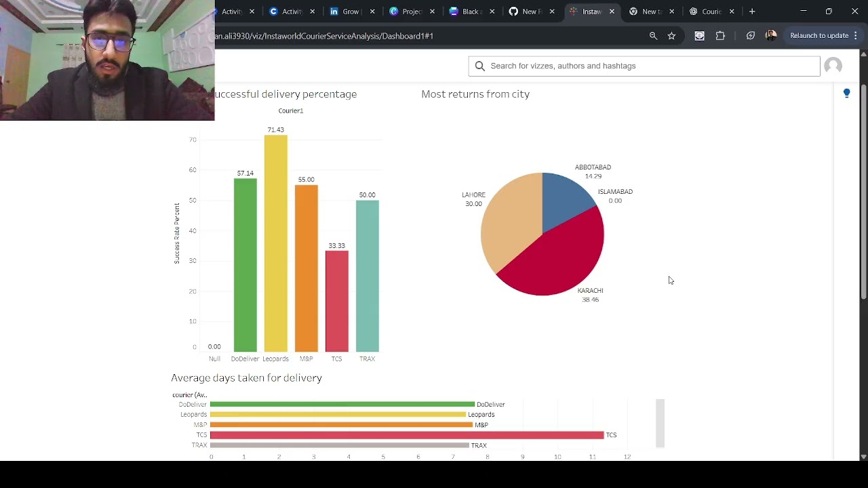Select the DoDeliver horizontal delivery days bar
This screenshot has height=488, width=868.
pos(342,405)
